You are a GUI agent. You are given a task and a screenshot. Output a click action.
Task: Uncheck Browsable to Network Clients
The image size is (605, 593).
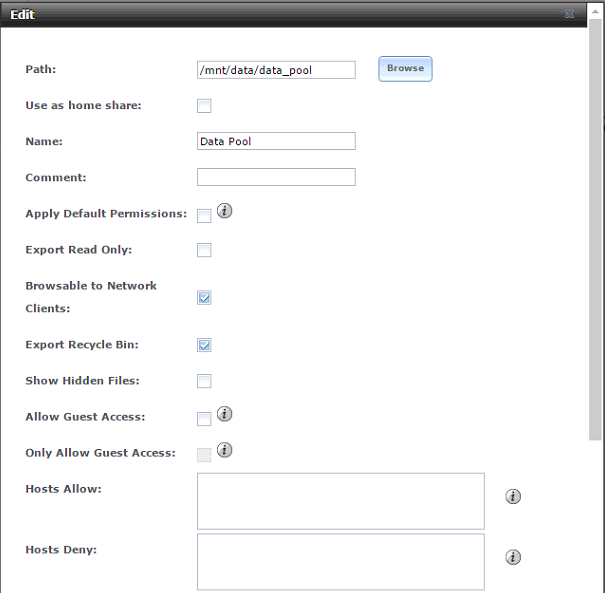point(204,298)
